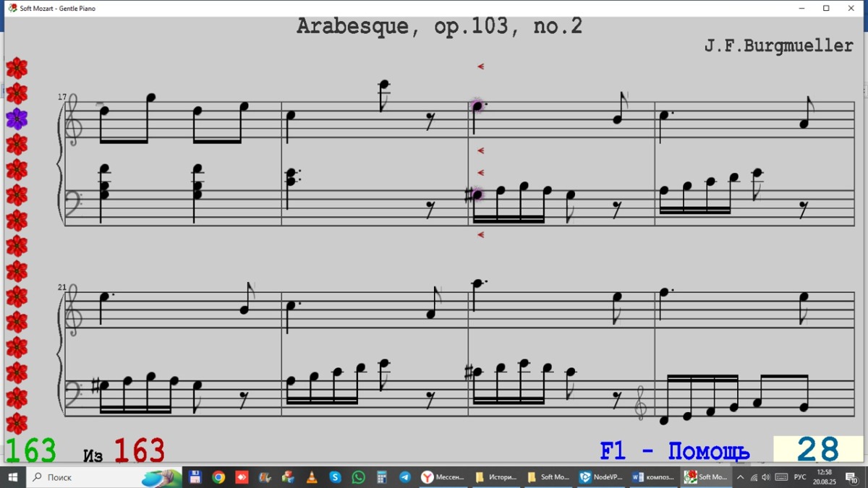868x488 pixels.
Task: Click the 'Из' label between the counters
Action: [x=93, y=455]
